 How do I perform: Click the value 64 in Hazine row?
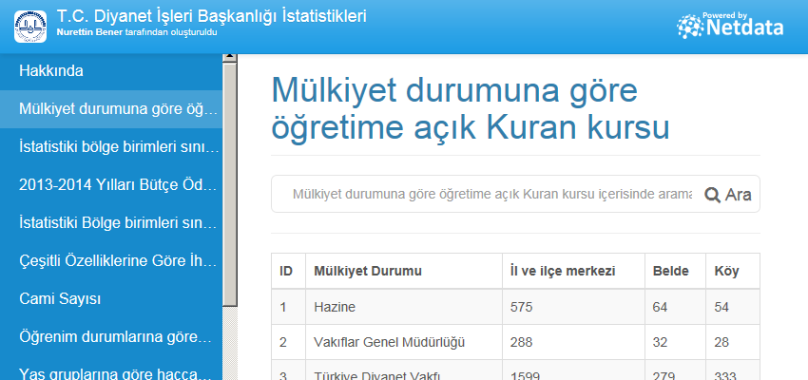click(660, 307)
